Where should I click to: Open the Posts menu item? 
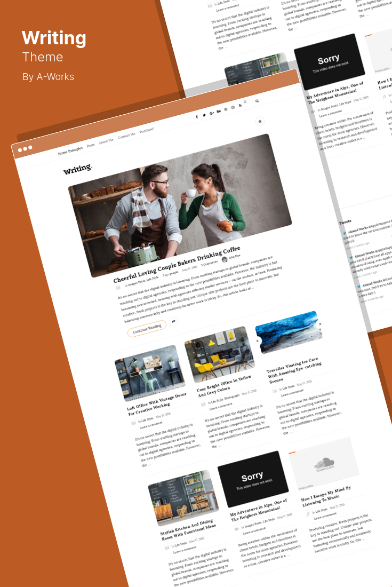91,145
